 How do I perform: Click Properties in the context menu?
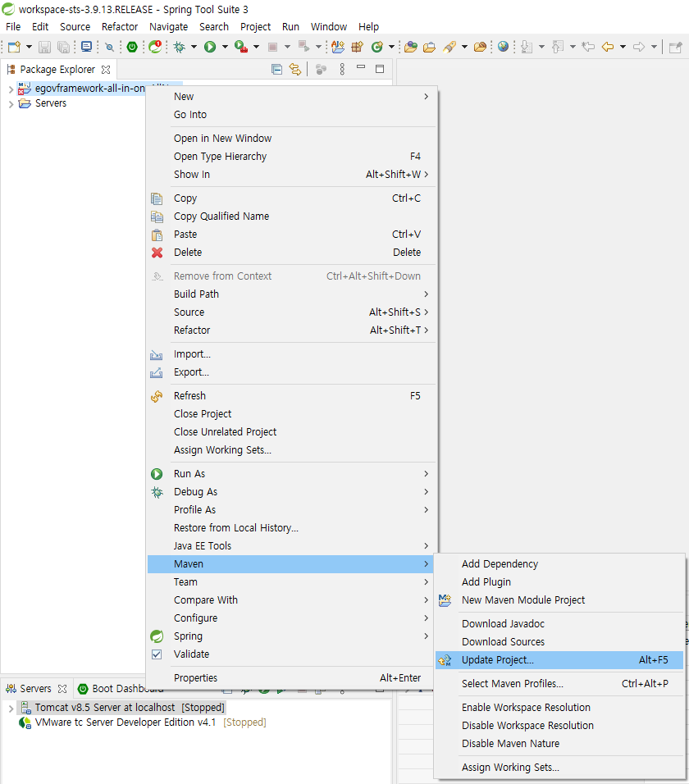(195, 678)
